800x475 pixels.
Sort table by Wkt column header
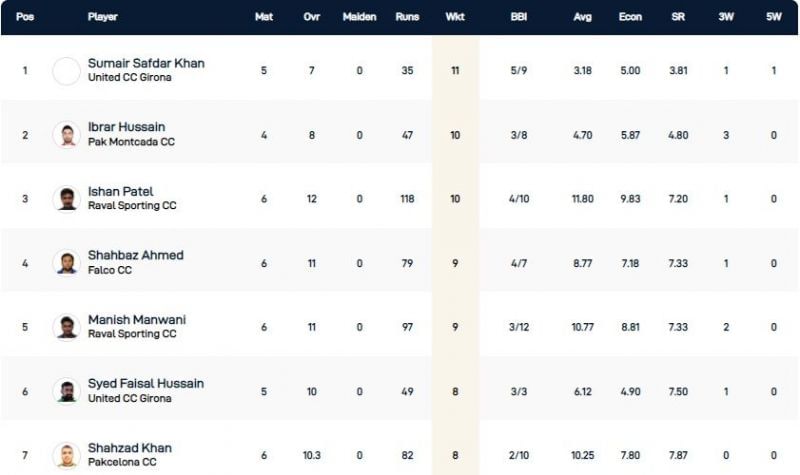tap(455, 17)
